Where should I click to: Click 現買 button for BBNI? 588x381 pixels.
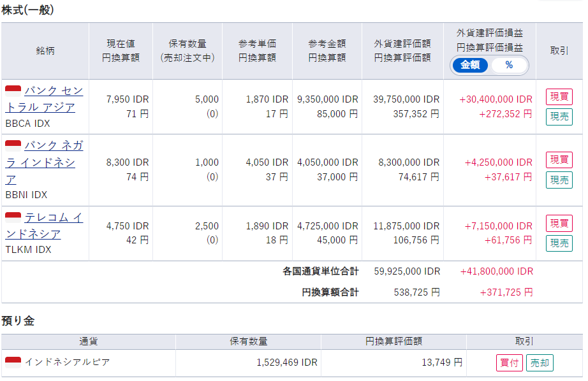click(559, 160)
